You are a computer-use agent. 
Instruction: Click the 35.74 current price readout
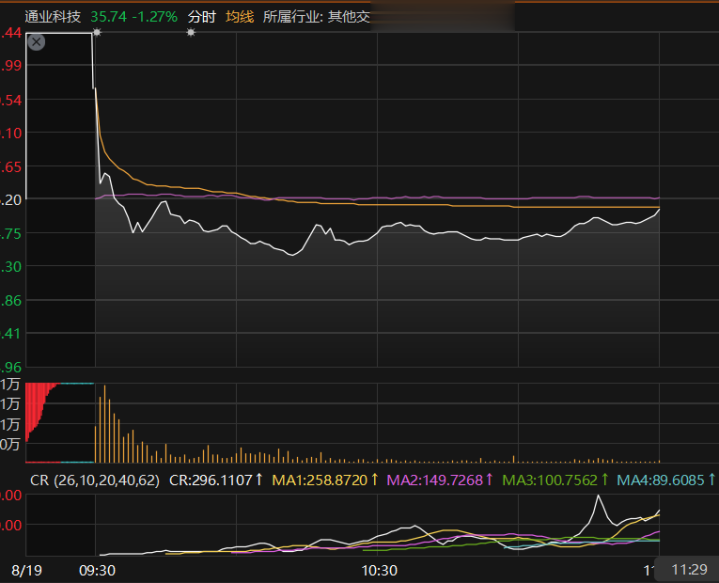[x=107, y=17]
